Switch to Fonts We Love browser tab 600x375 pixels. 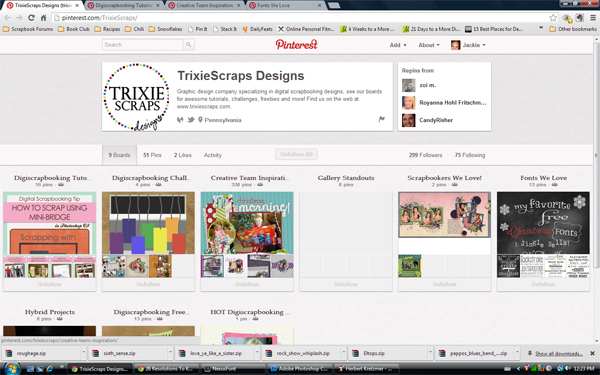point(285,5)
